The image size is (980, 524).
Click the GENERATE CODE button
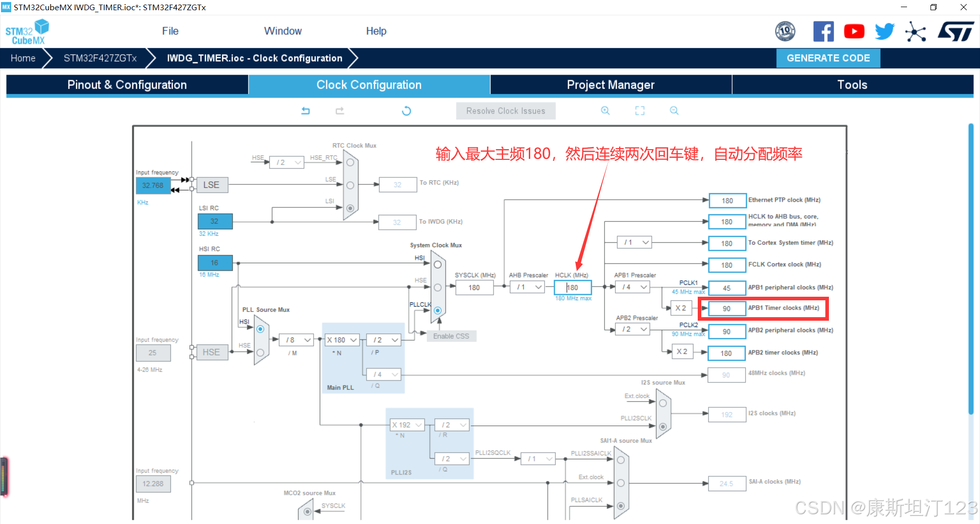coord(828,58)
